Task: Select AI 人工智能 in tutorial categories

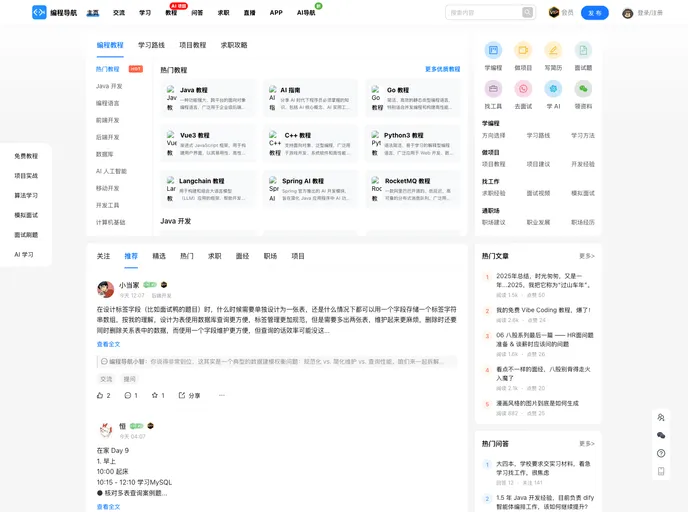Action: tap(111, 171)
